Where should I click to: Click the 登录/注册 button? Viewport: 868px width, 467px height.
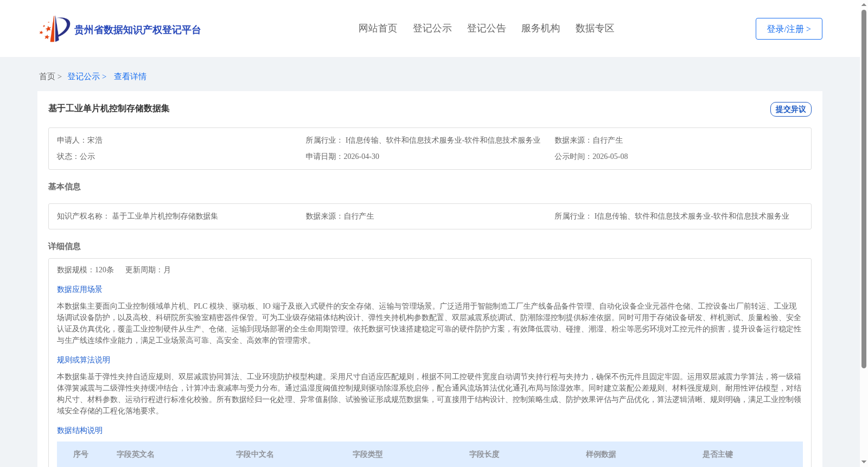click(x=789, y=29)
